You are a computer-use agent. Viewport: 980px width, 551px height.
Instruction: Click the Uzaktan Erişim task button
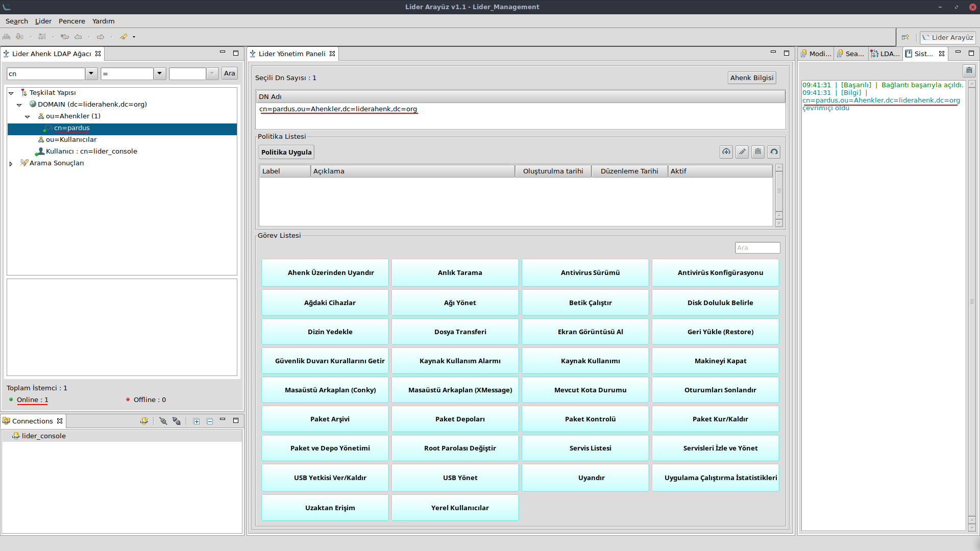coord(330,508)
